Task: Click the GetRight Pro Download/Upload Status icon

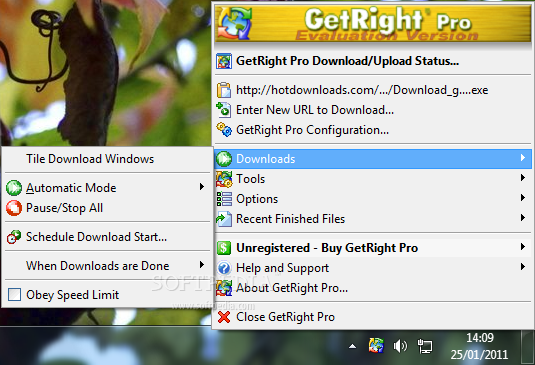Action: pyautogui.click(x=224, y=61)
